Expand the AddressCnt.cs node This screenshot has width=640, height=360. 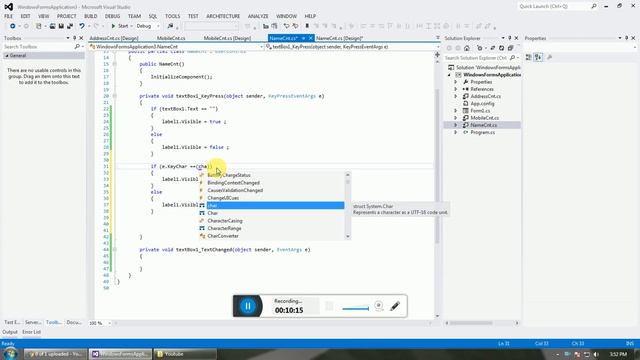(456, 96)
